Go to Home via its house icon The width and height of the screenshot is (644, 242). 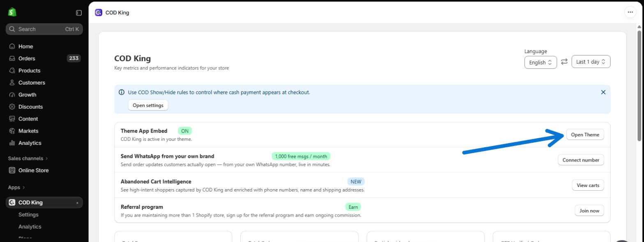pyautogui.click(x=12, y=46)
